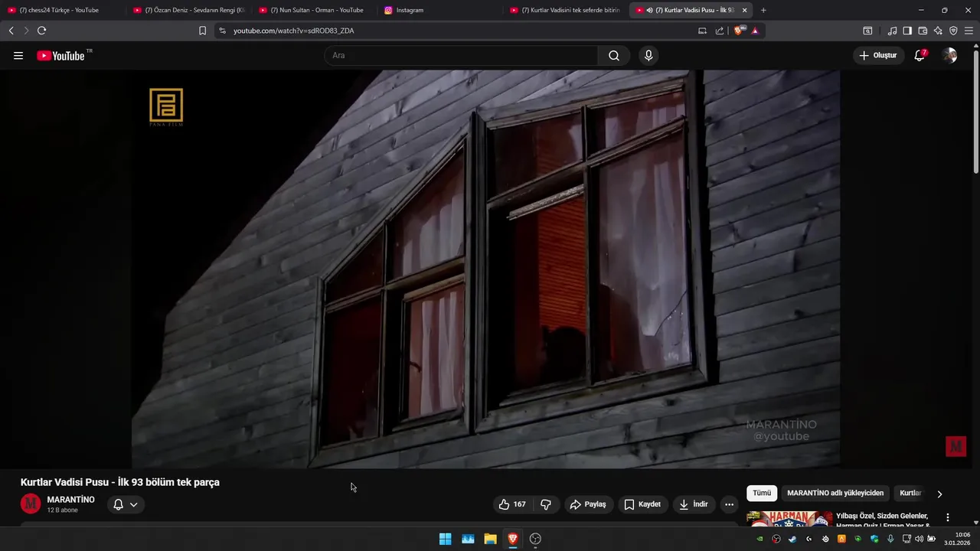Click the video title Kurtlar Vadisi Pusu

point(119,482)
